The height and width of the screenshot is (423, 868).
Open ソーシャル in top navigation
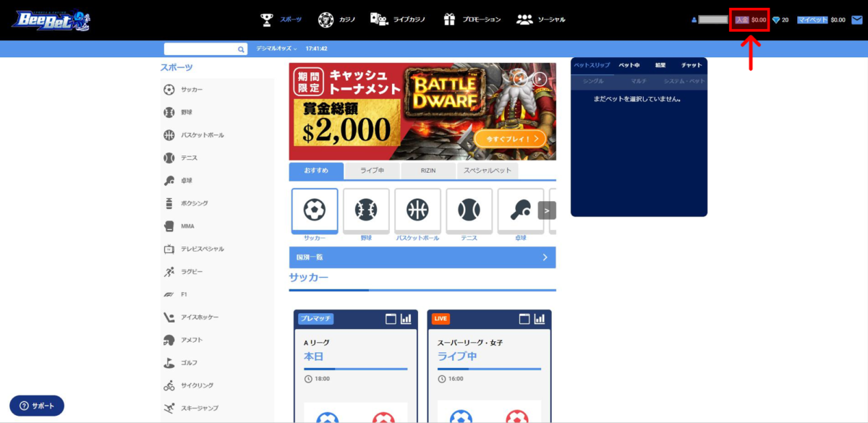coord(541,20)
